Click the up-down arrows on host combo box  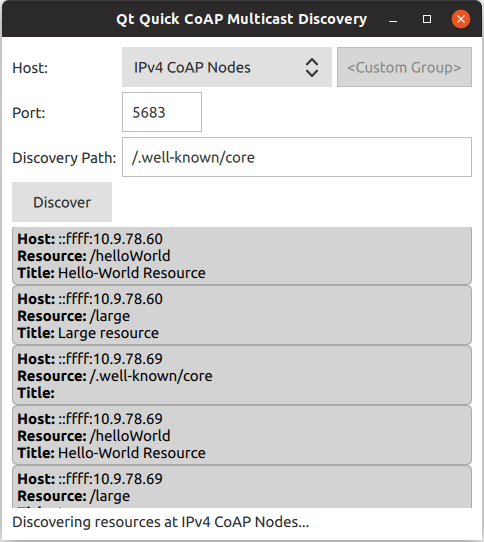pyautogui.click(x=311, y=67)
